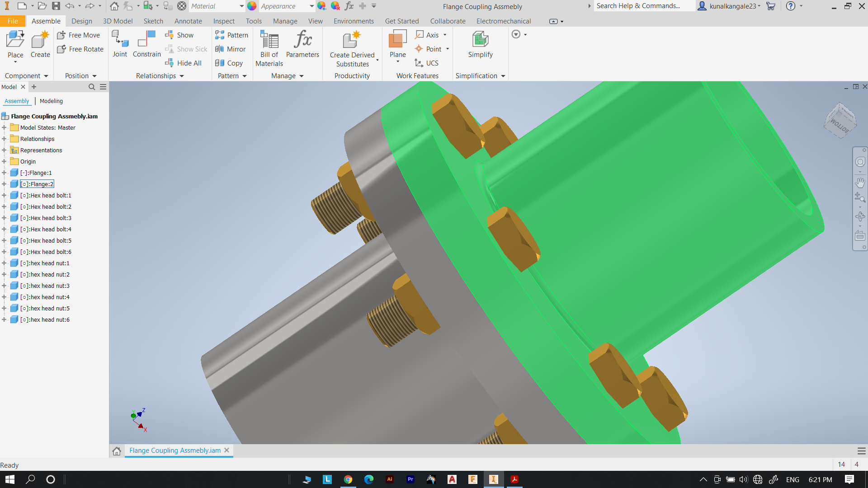
Task: Activate the Constrain tool
Action: (146, 44)
